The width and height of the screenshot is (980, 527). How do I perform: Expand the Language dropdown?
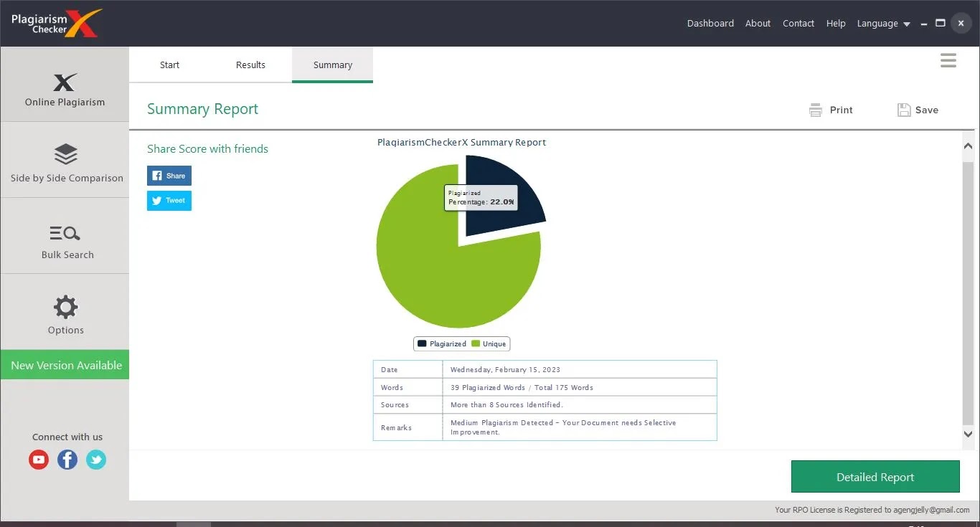tap(884, 23)
